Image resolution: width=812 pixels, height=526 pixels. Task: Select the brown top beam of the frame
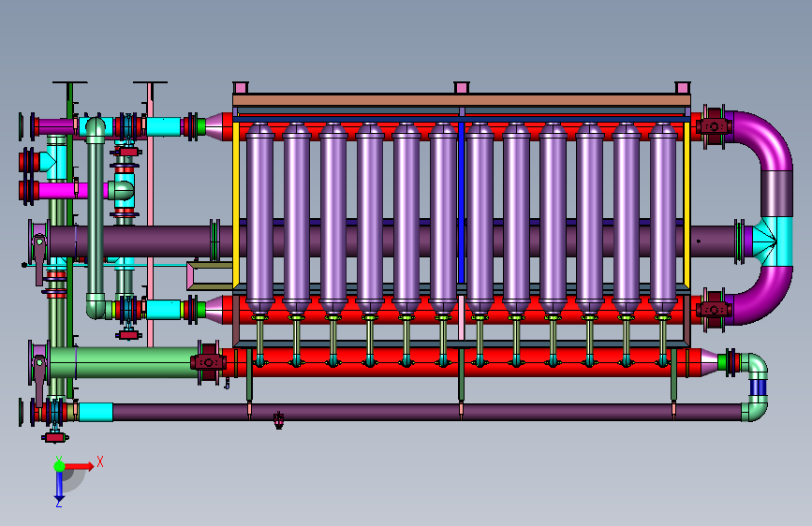(x=462, y=100)
